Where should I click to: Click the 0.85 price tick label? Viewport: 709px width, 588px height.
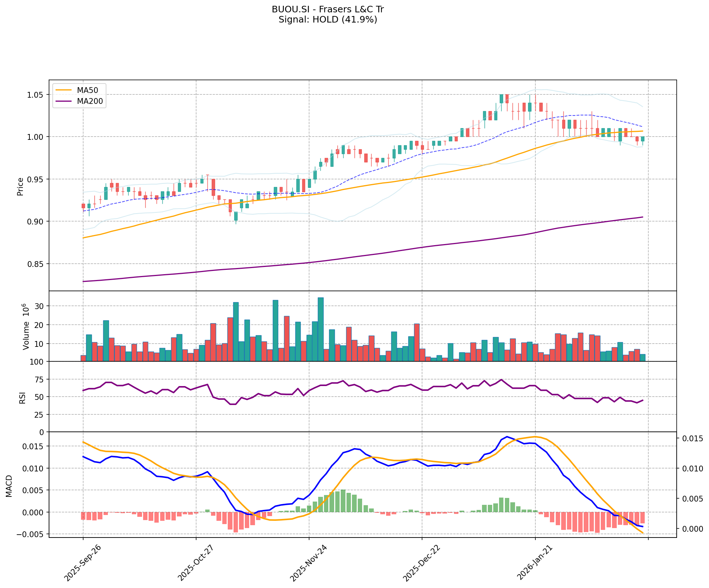point(36,264)
